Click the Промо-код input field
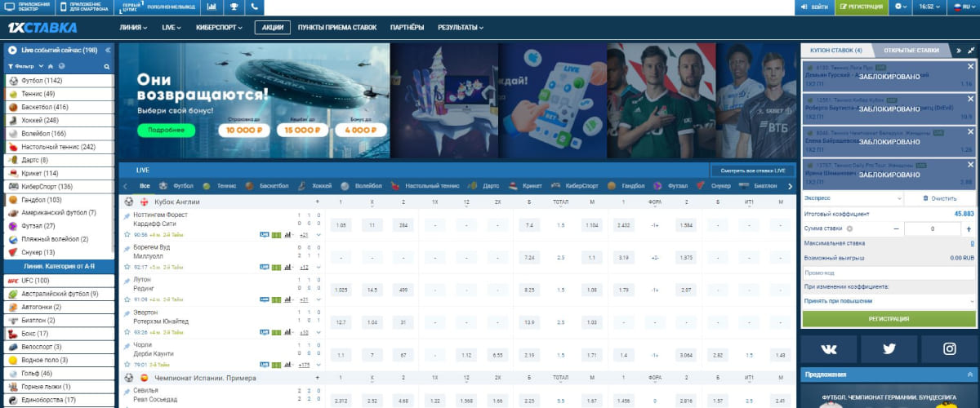 click(x=889, y=273)
